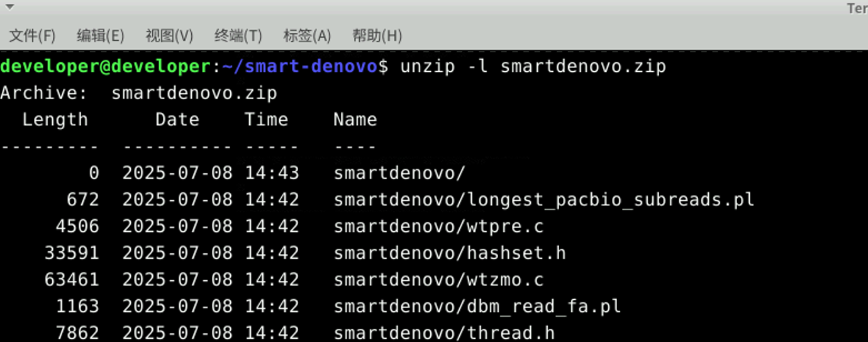Viewport: 868px width, 342px height.
Task: Click the Date column header
Action: point(177,120)
